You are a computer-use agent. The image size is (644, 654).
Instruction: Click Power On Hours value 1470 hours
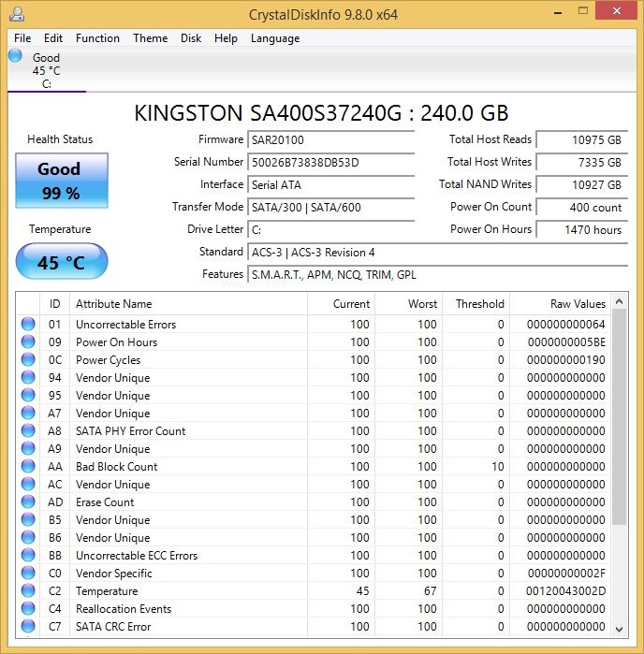click(582, 230)
